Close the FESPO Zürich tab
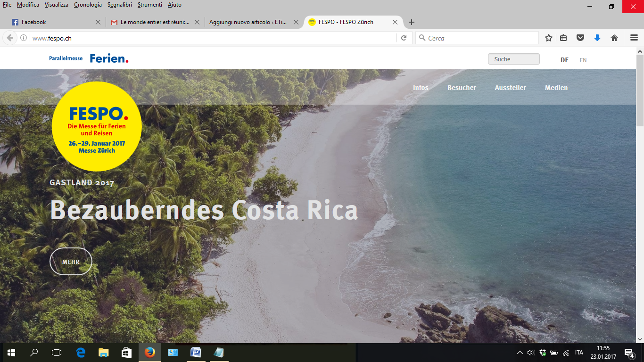 pyautogui.click(x=395, y=22)
